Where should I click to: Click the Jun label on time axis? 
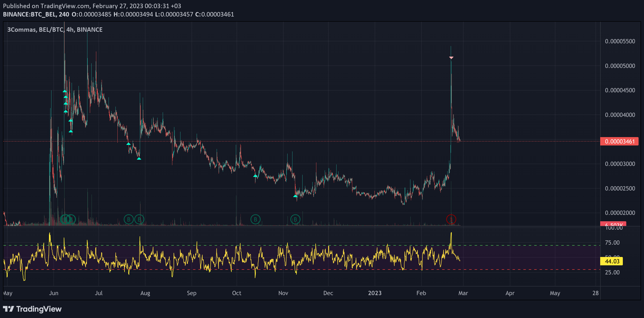53,293
